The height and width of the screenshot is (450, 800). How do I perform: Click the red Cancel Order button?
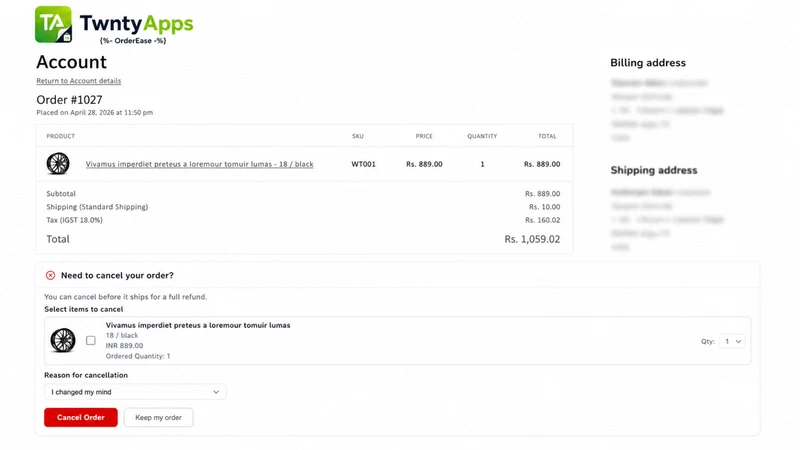pyautogui.click(x=81, y=417)
